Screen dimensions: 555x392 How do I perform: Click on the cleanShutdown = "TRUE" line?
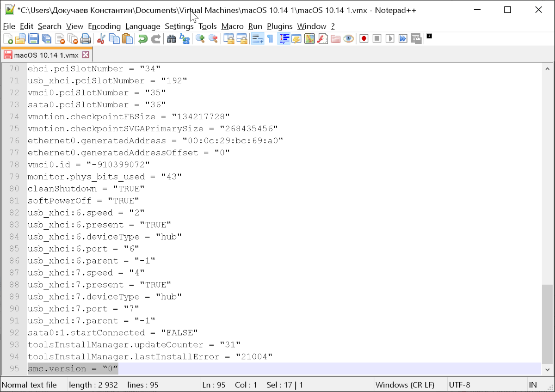pos(86,189)
